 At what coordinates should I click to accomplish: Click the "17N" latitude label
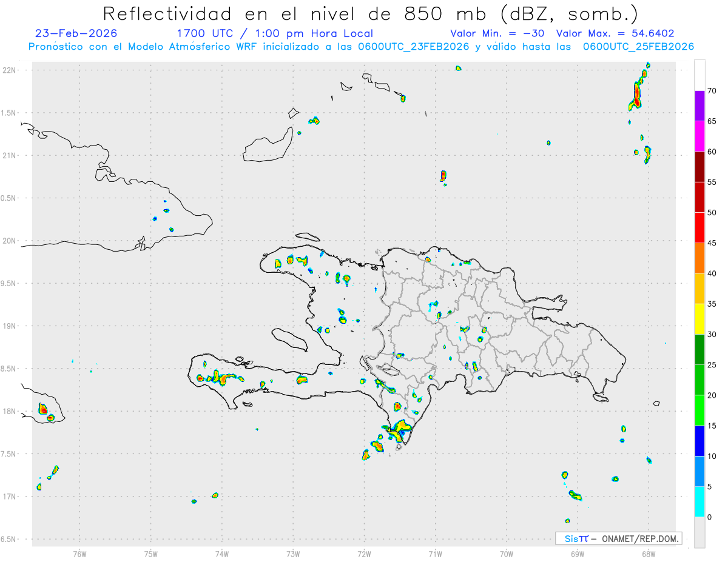[9, 497]
